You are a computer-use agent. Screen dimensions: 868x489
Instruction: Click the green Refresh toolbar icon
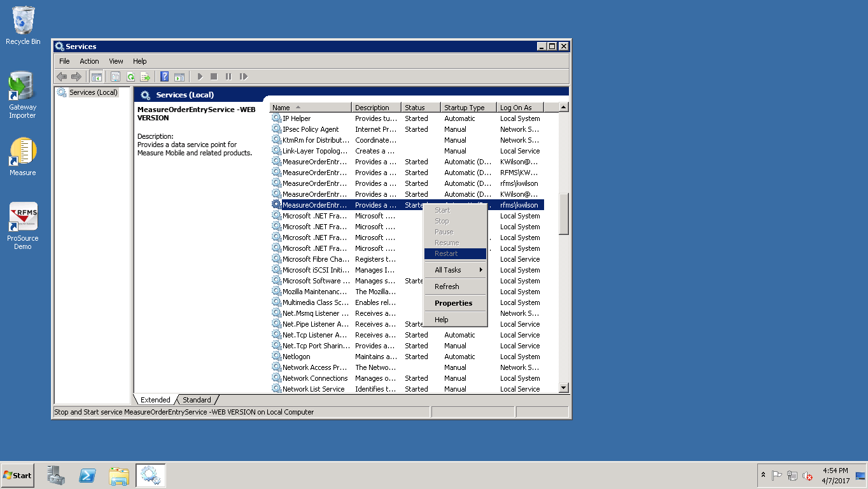pyautogui.click(x=130, y=76)
